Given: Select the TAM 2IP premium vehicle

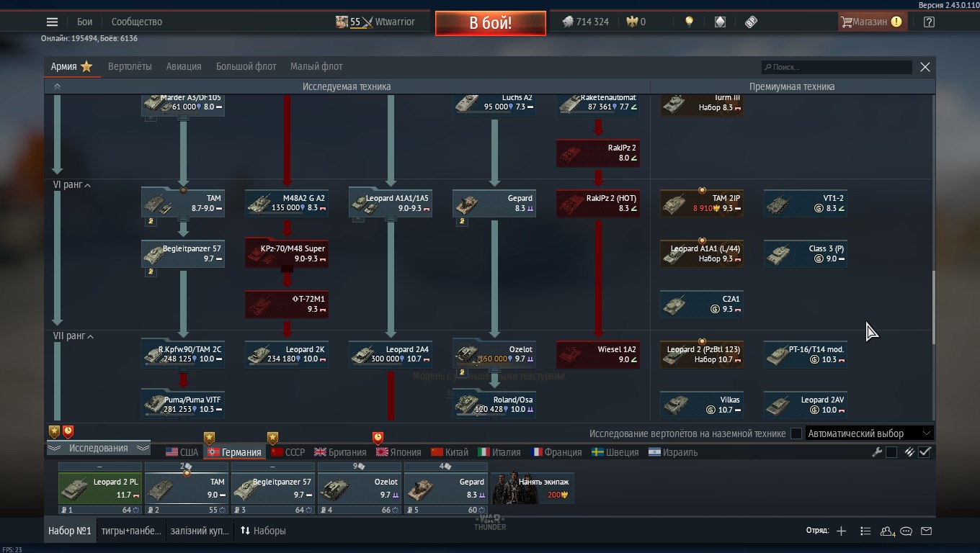Looking at the screenshot, I should coord(702,203).
